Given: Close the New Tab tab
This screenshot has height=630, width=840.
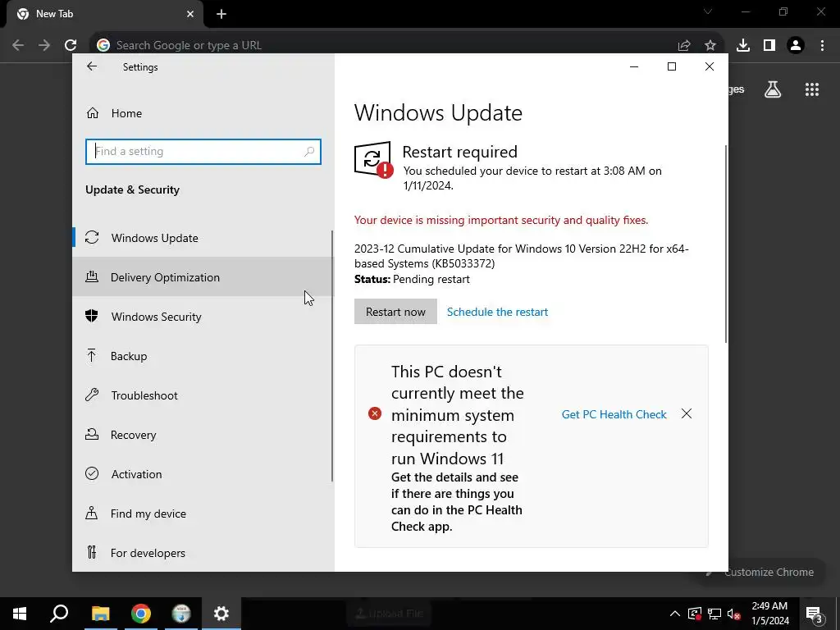Looking at the screenshot, I should [x=190, y=14].
